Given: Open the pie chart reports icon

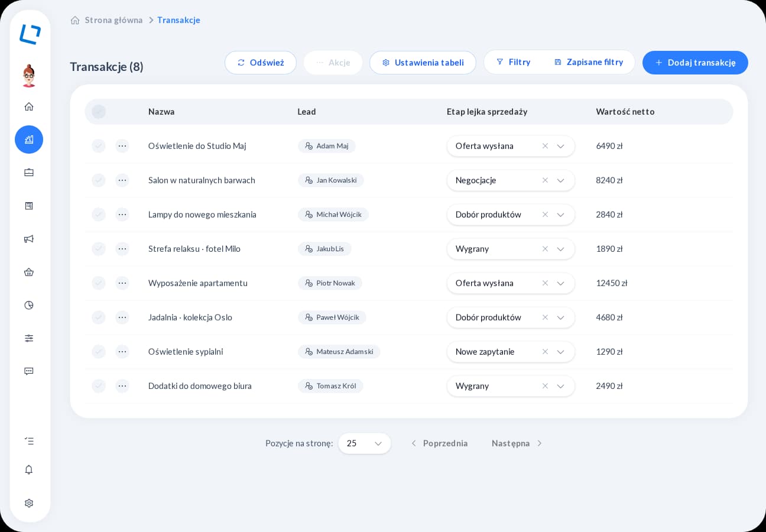Looking at the screenshot, I should tap(29, 305).
